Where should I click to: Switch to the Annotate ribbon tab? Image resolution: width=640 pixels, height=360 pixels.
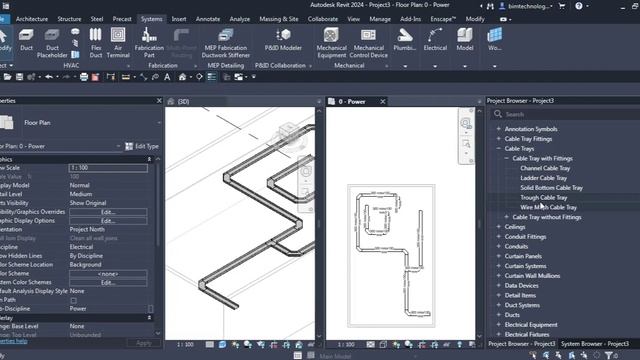(208, 19)
